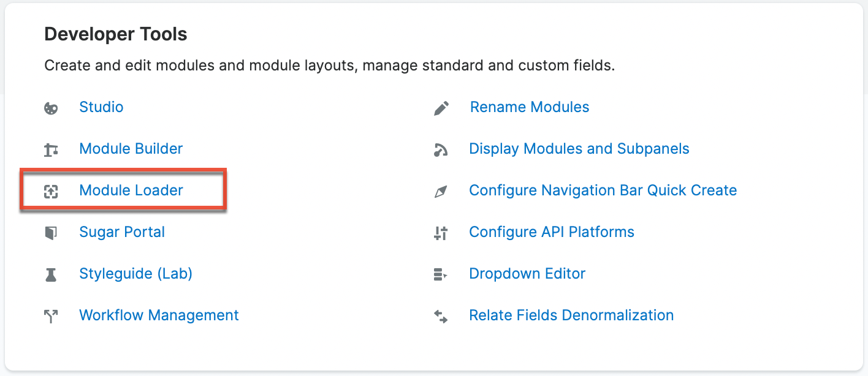Open Studio
The width and height of the screenshot is (868, 376).
101,108
